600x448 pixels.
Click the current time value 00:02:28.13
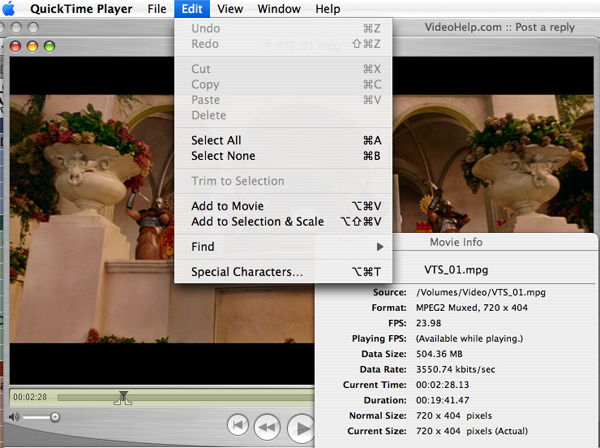pyautogui.click(x=442, y=385)
